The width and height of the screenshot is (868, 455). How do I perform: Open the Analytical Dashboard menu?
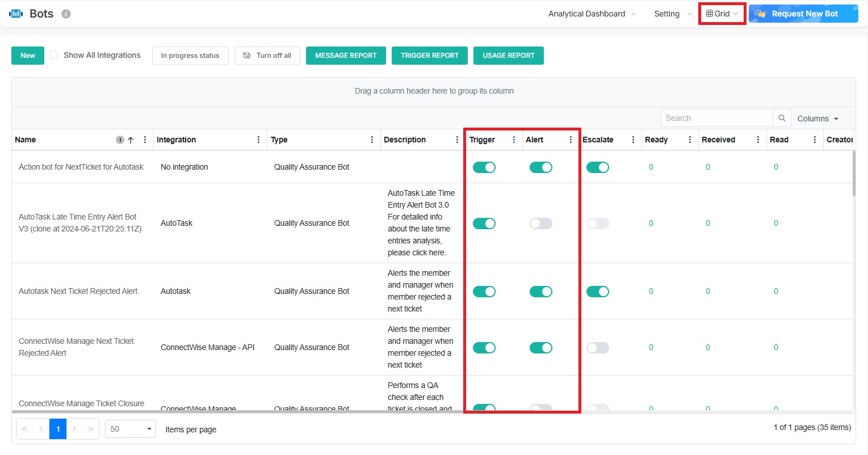pyautogui.click(x=592, y=14)
